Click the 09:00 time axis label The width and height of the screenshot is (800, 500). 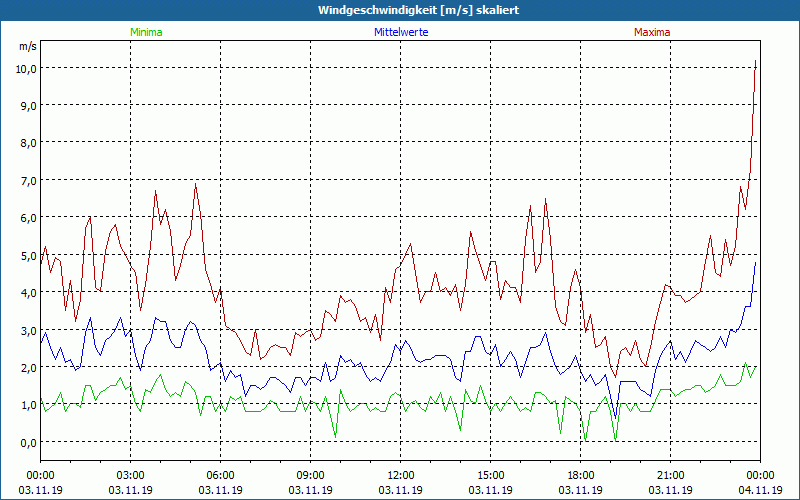coord(310,476)
